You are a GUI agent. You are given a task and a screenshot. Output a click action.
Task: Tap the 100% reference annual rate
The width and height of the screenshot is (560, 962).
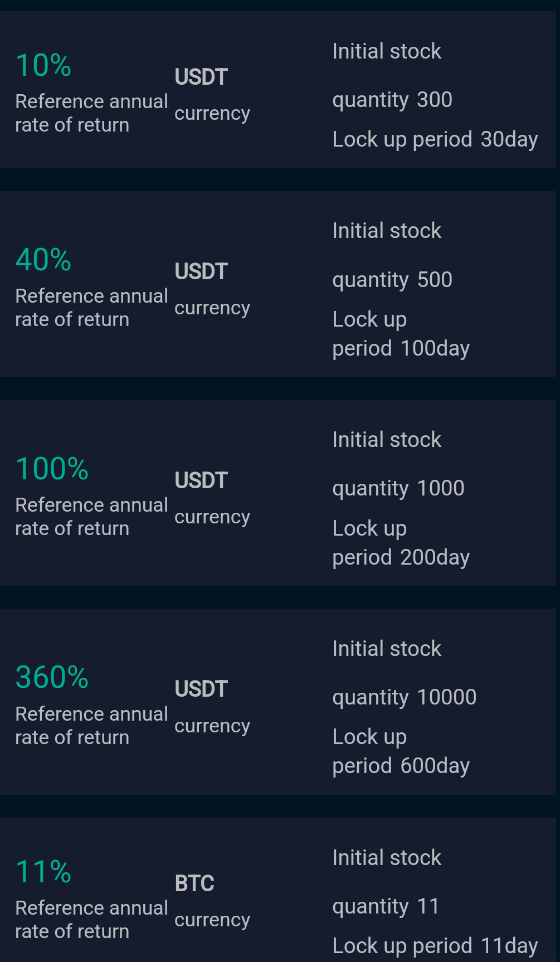pyautogui.click(x=52, y=469)
